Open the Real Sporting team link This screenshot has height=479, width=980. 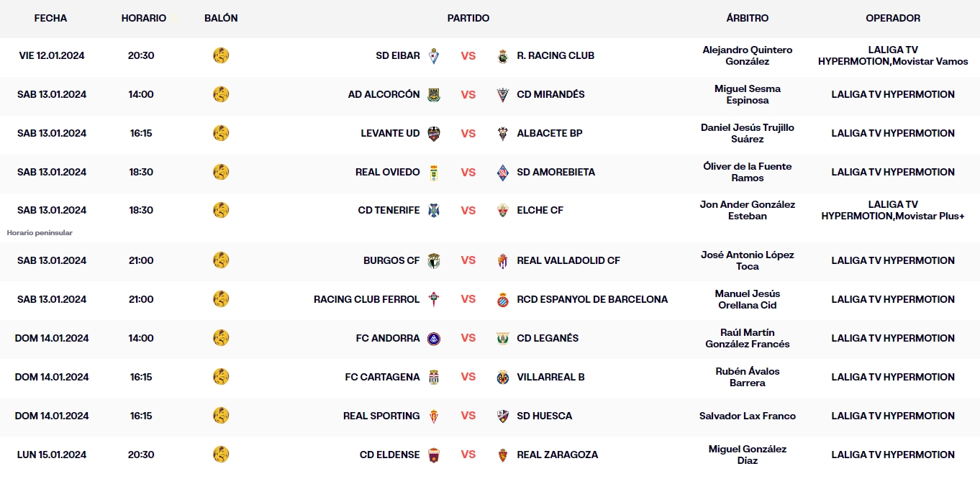(381, 416)
